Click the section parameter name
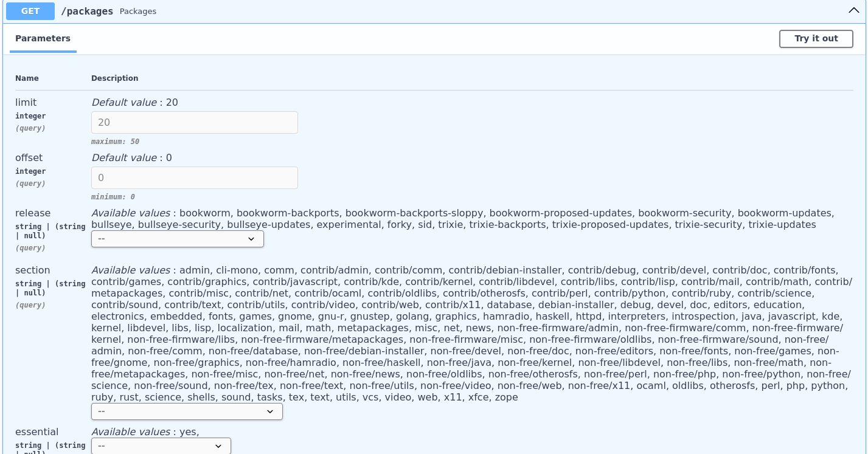 click(33, 270)
